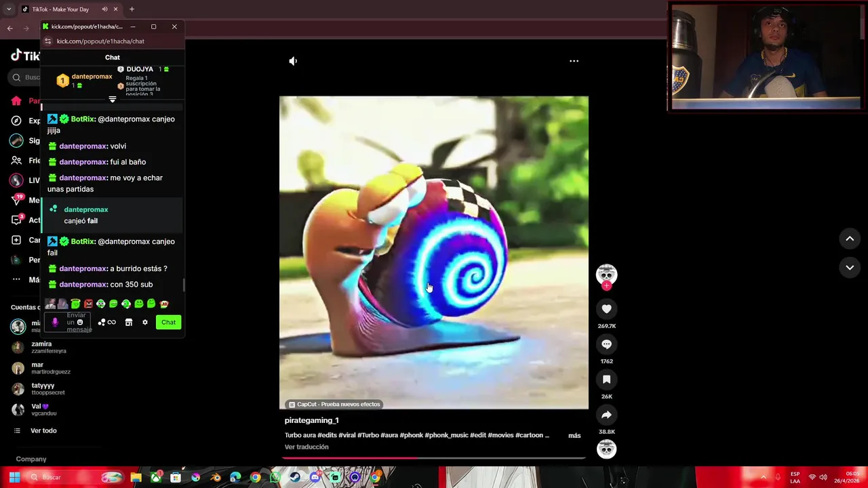Seek on the red video progress bar
Screen dimensions: 868x488
[434, 458]
